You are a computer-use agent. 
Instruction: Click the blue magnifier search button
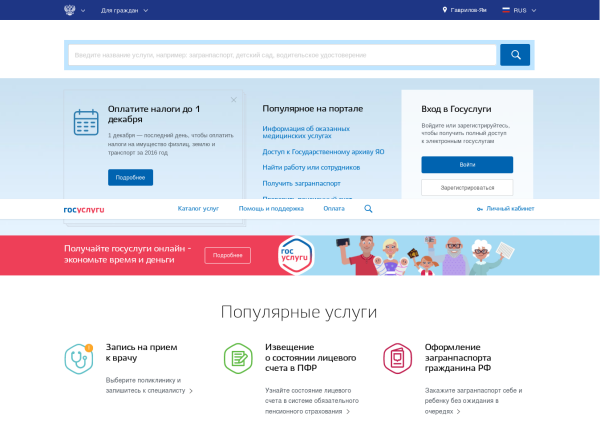515,55
